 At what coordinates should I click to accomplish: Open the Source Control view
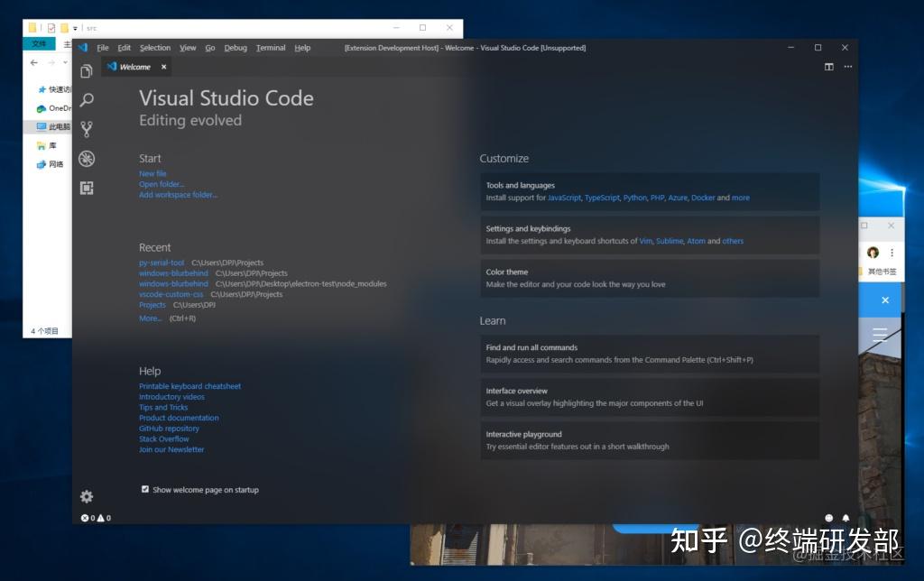tap(86, 128)
